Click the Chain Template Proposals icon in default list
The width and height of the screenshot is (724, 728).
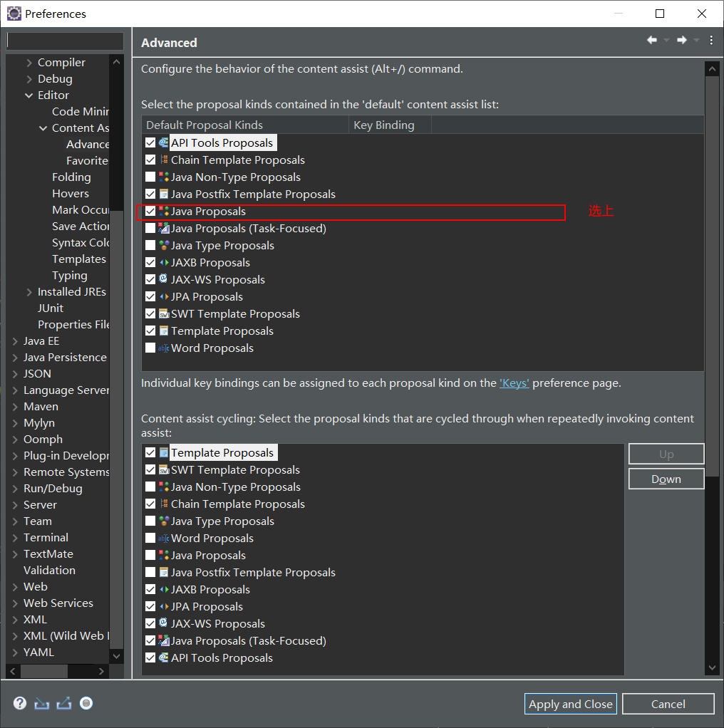163,160
